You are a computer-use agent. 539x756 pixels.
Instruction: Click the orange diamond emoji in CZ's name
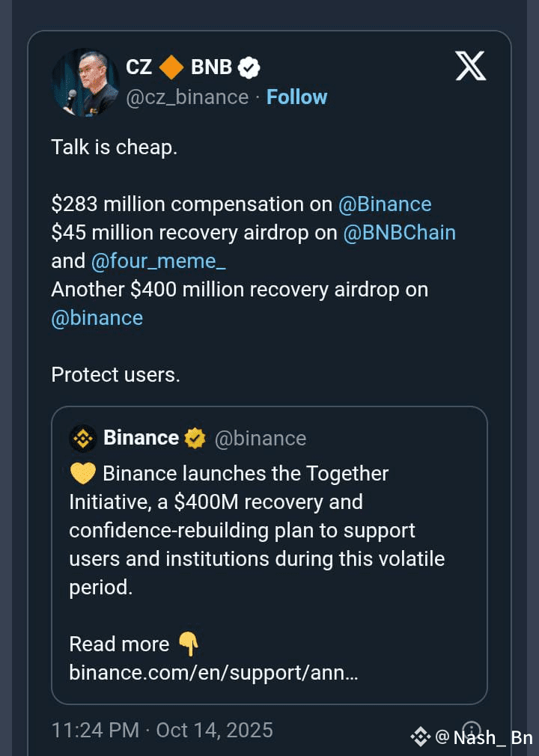[x=171, y=67]
